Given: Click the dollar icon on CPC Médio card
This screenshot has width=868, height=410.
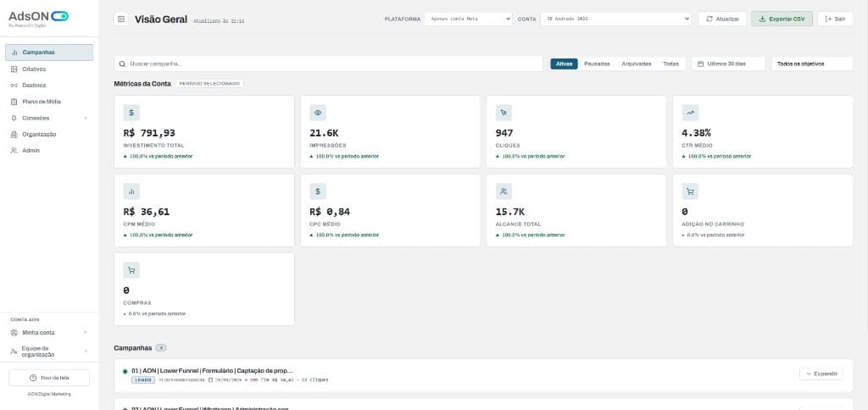Looking at the screenshot, I should (x=318, y=191).
